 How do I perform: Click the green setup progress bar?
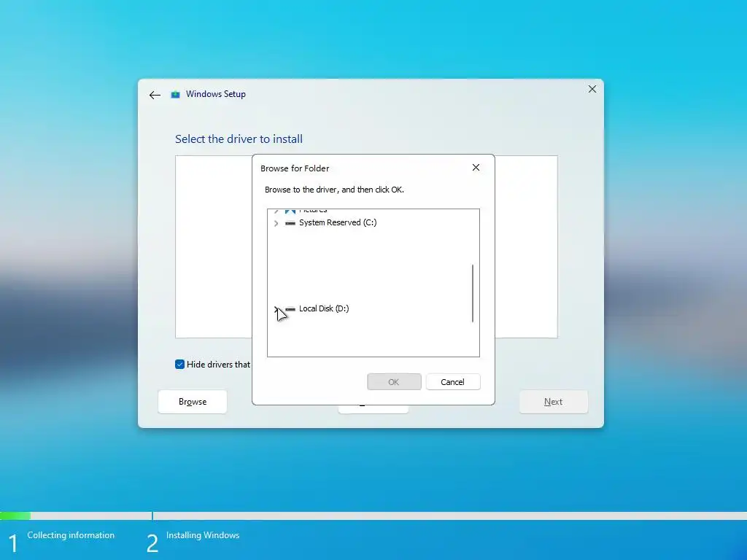15,516
